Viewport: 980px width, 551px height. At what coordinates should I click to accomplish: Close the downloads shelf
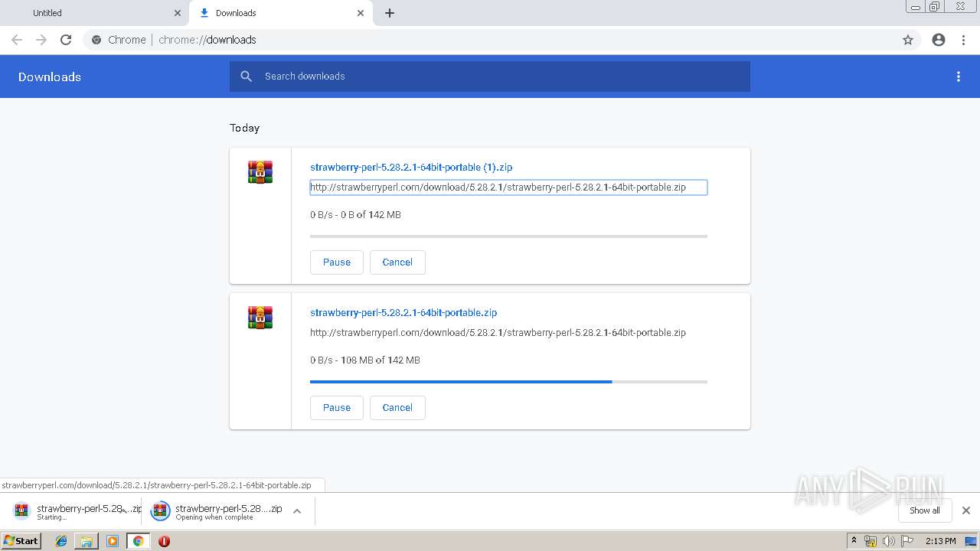pyautogui.click(x=966, y=510)
